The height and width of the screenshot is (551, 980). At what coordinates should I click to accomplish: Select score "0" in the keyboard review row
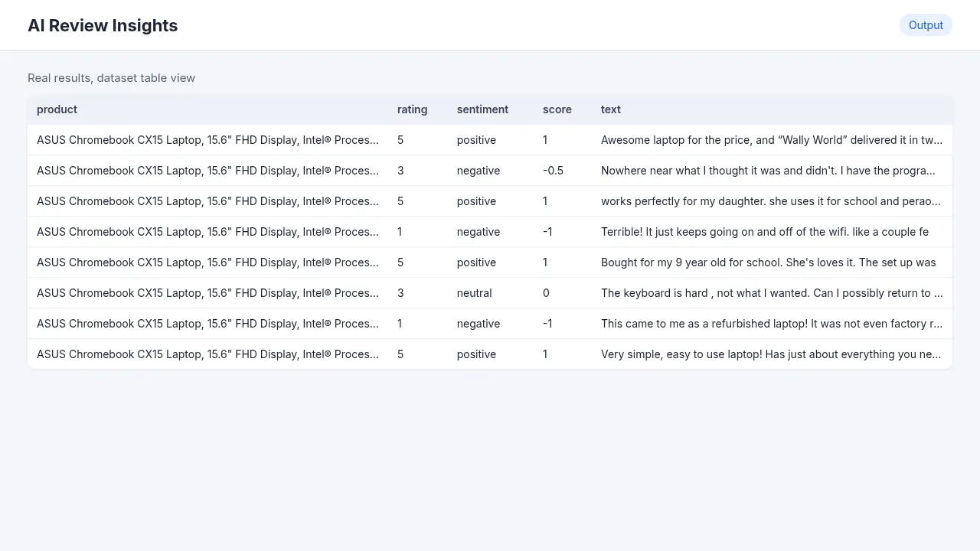pyautogui.click(x=546, y=293)
